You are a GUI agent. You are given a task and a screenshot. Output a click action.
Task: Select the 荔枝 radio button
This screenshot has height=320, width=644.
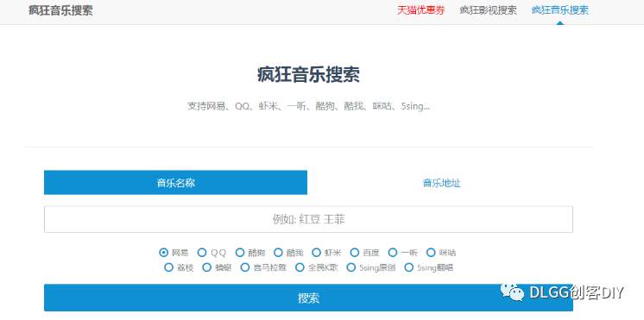pyautogui.click(x=169, y=267)
